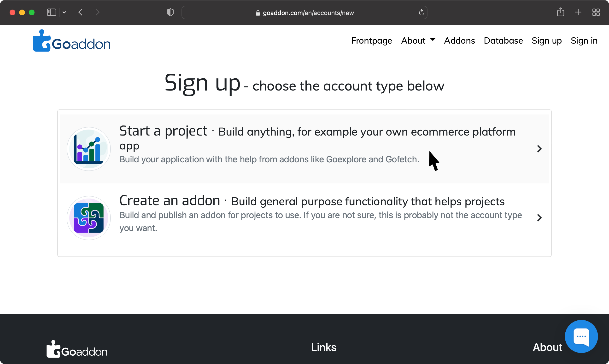The image size is (609, 364).
Task: Focus the goaddon.com address bar
Action: click(304, 12)
